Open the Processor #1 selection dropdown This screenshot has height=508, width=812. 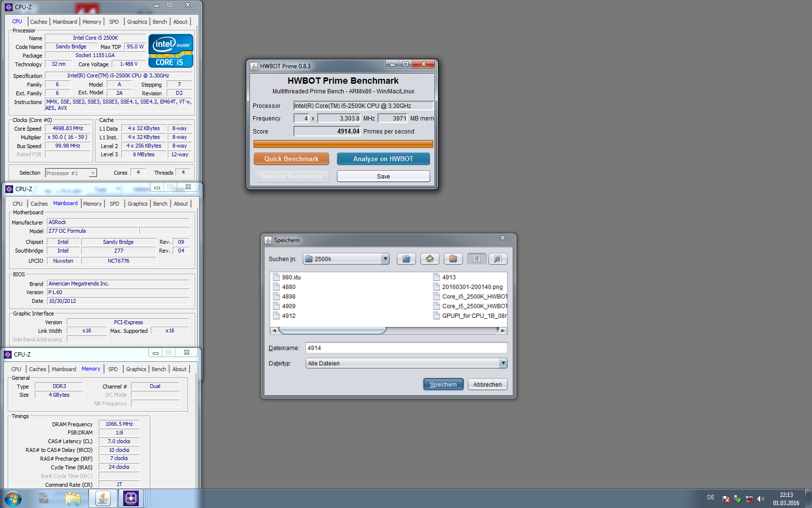point(71,173)
